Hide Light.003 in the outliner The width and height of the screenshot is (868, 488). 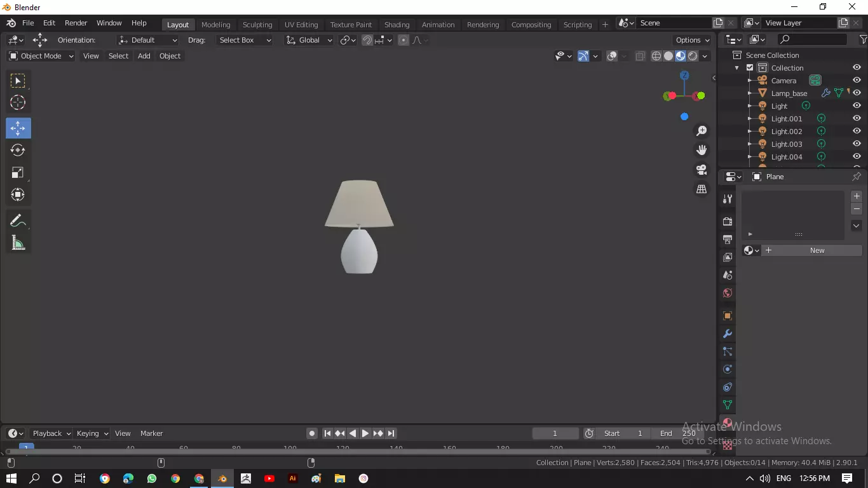tap(857, 144)
